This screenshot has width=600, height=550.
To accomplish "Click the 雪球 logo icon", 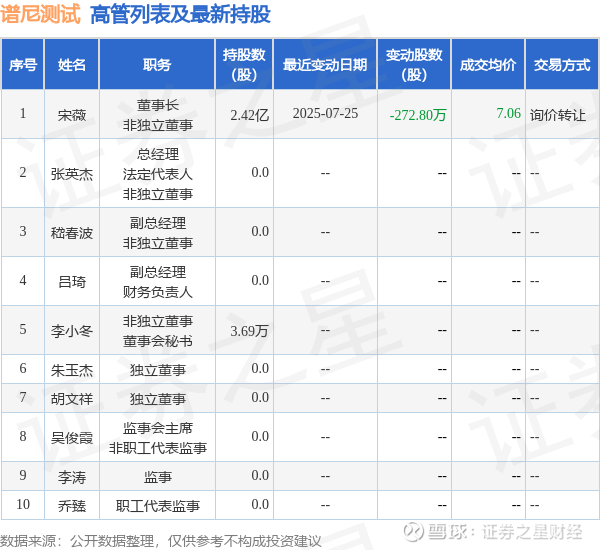I will click(x=413, y=532).
